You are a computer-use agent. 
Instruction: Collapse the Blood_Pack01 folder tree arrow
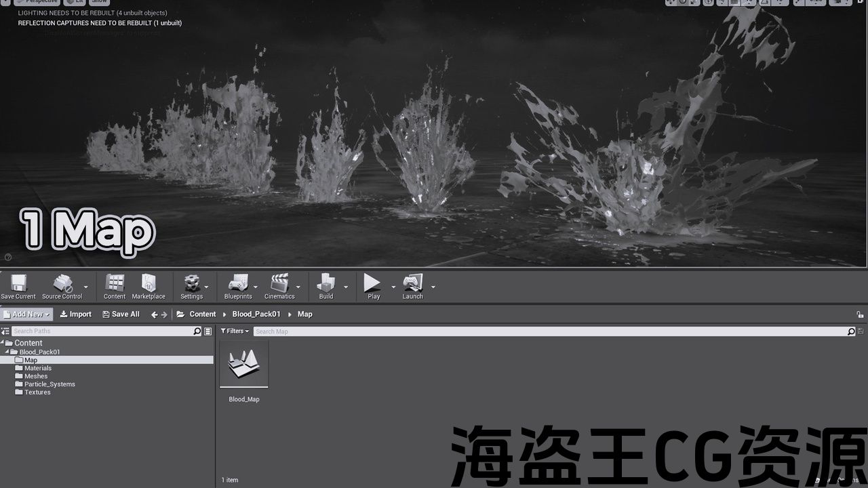coord(7,352)
